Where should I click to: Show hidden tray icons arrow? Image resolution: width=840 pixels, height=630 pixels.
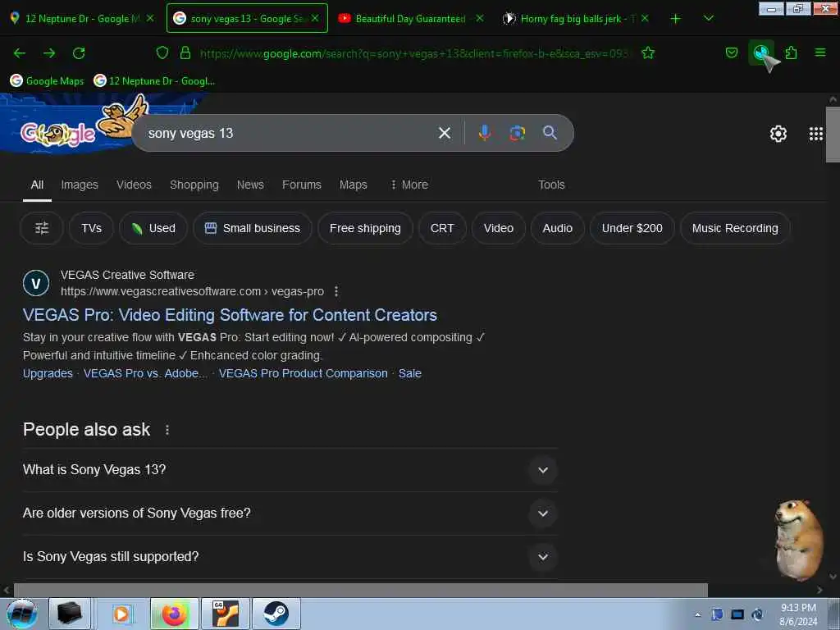[x=697, y=614]
